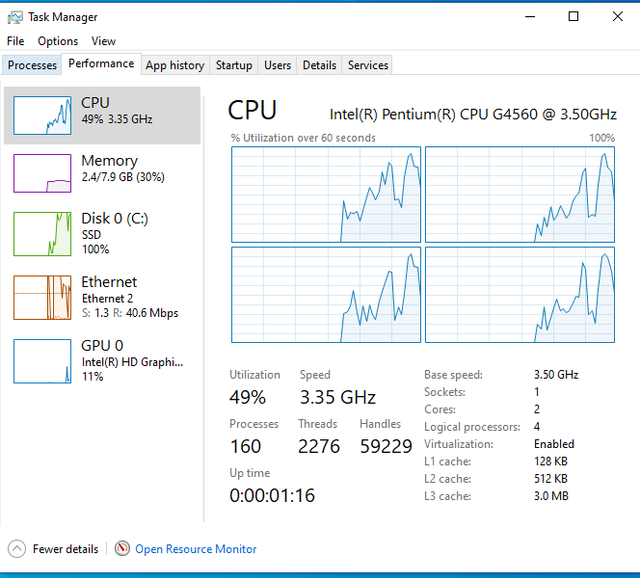Switch to the Processes tab
Screen dimensions: 640x578
(x=32, y=65)
